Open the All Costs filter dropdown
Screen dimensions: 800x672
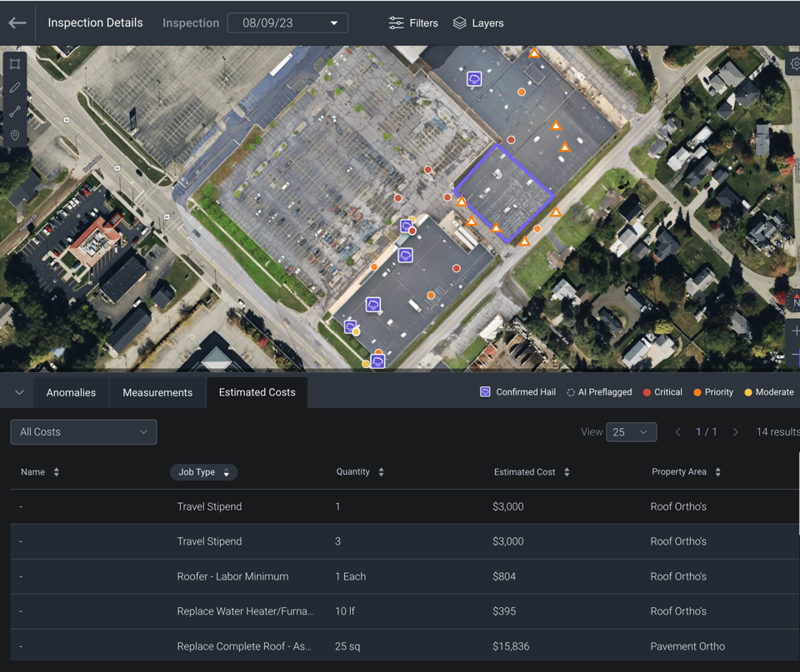[83, 431]
